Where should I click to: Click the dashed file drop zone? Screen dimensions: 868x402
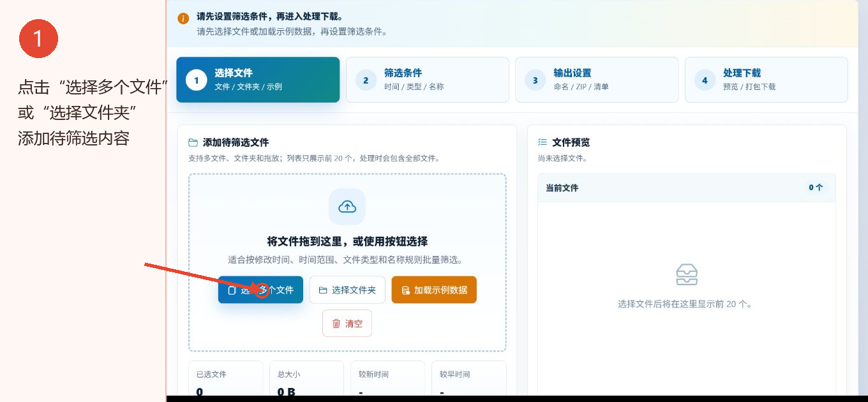click(347, 262)
